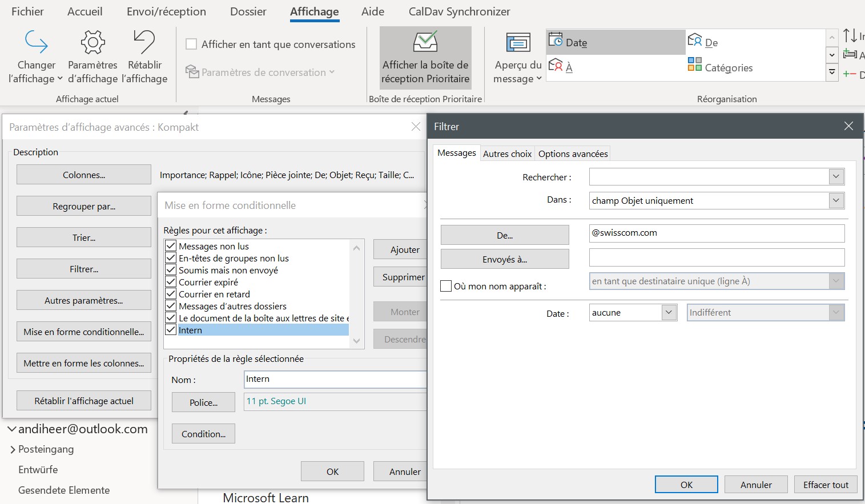This screenshot has height=504, width=865.
Task: Enable Afficher en tant que conversations
Action: [x=192, y=45]
